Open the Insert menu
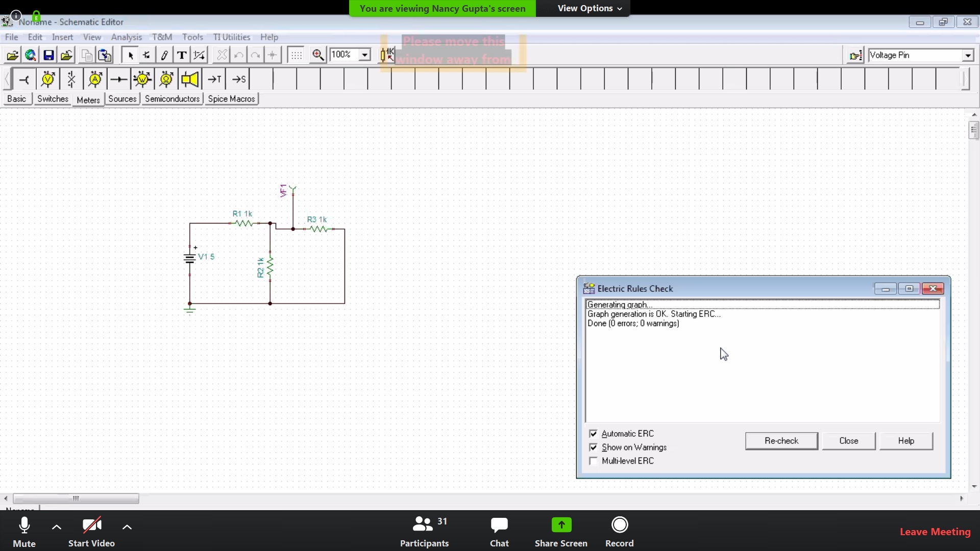The width and height of the screenshot is (980, 551). pyautogui.click(x=62, y=37)
